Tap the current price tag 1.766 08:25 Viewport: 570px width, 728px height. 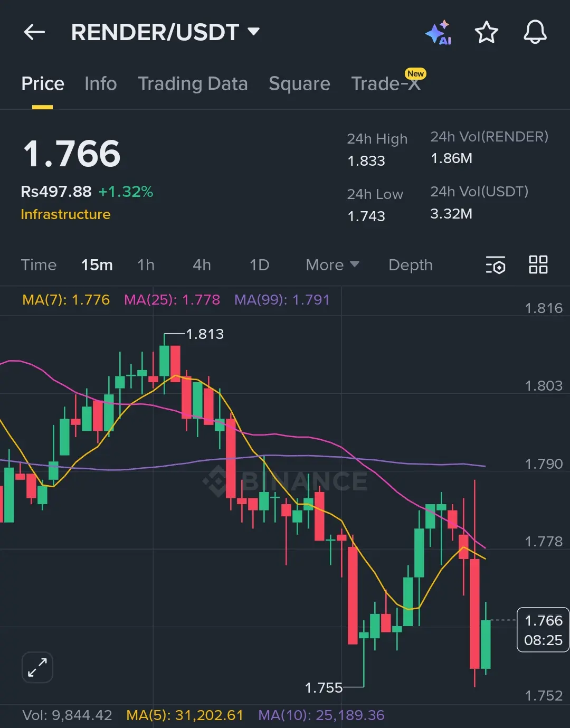tap(543, 630)
